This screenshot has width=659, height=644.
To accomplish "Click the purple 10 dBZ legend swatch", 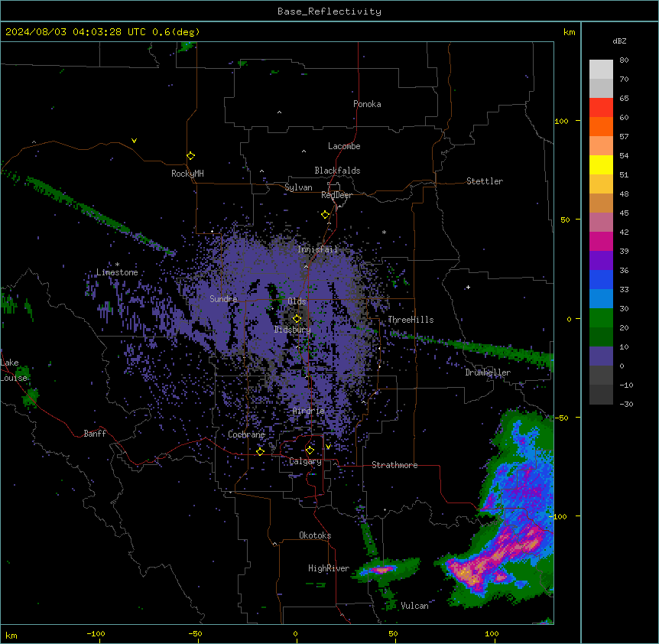I will point(601,356).
